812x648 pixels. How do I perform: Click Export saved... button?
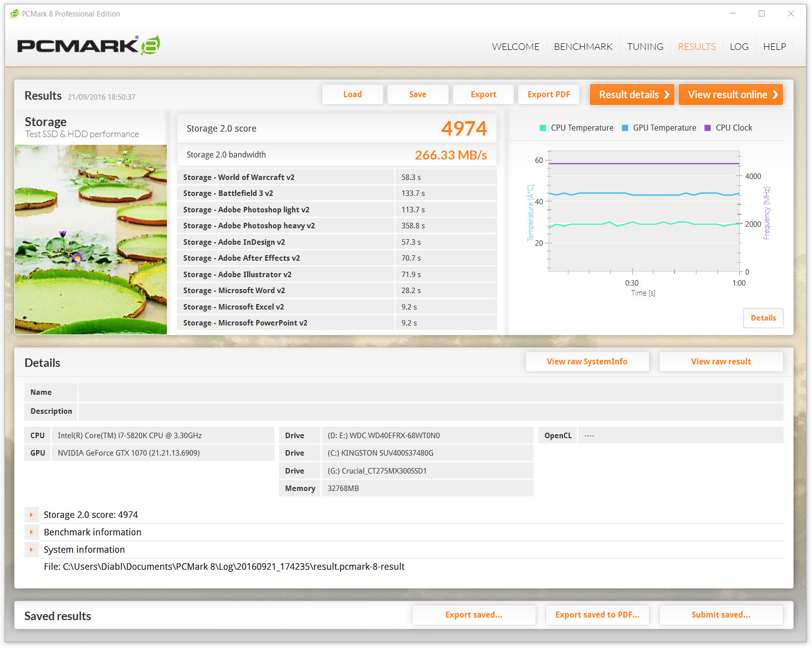(x=474, y=615)
